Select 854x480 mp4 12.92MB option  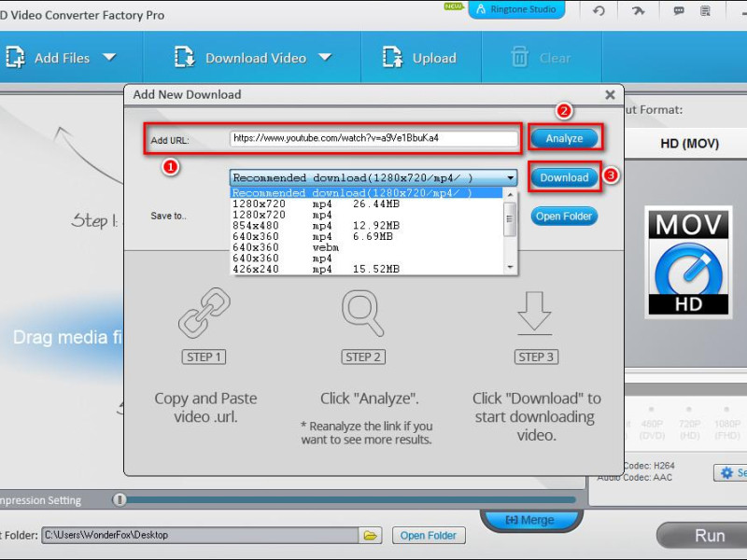tap(366, 226)
